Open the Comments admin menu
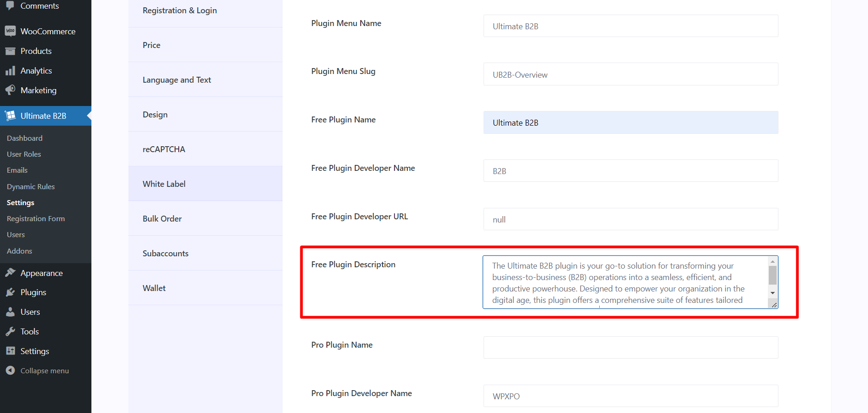Screen dimensions: 868x413 pos(40,5)
